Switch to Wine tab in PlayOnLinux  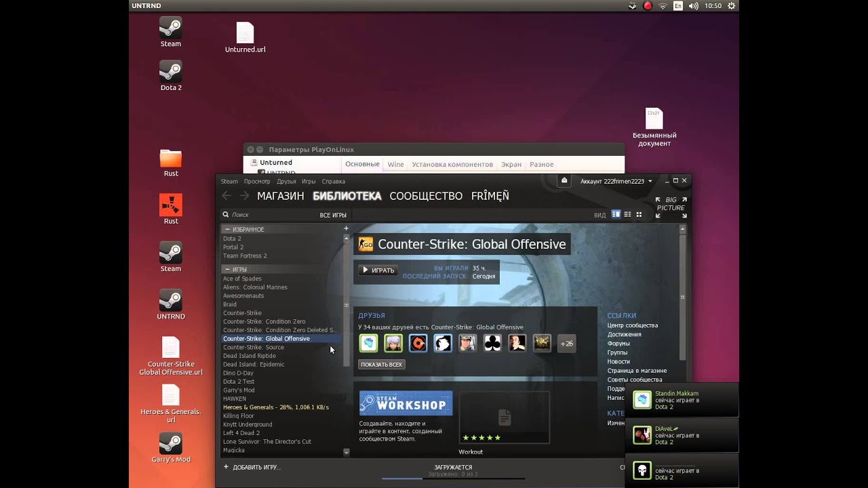[x=395, y=164]
